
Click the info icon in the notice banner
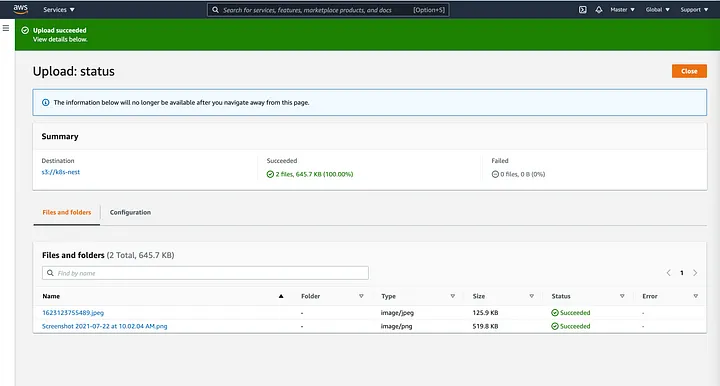(45, 102)
